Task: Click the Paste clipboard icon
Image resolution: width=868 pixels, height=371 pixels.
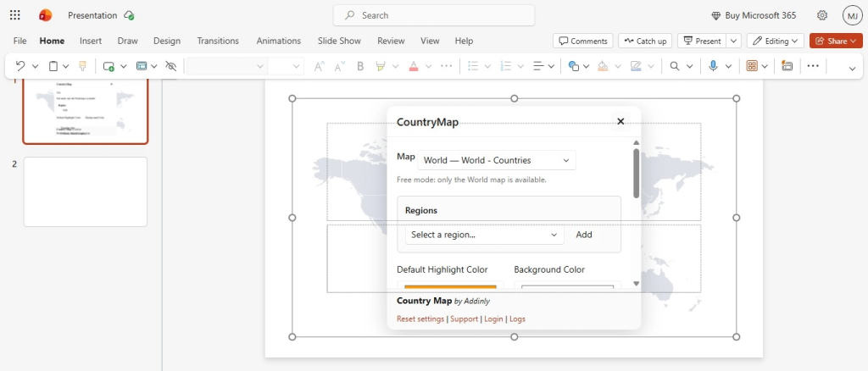Action: coord(53,66)
